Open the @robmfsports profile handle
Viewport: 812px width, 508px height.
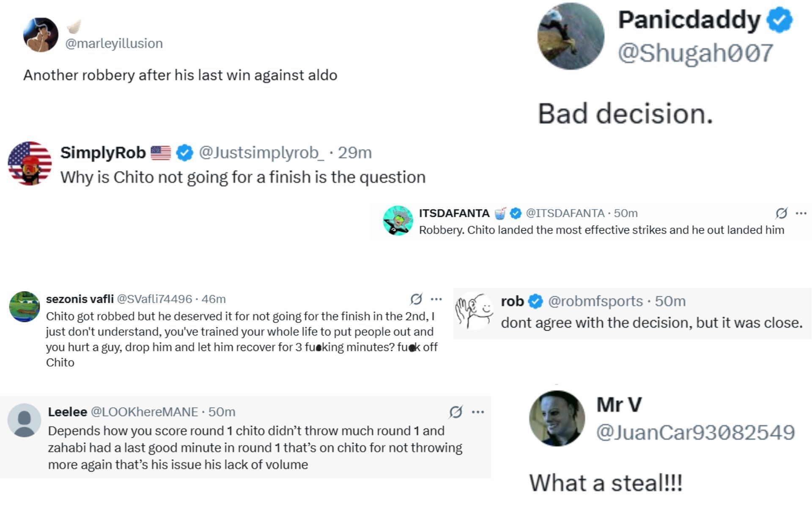click(595, 301)
